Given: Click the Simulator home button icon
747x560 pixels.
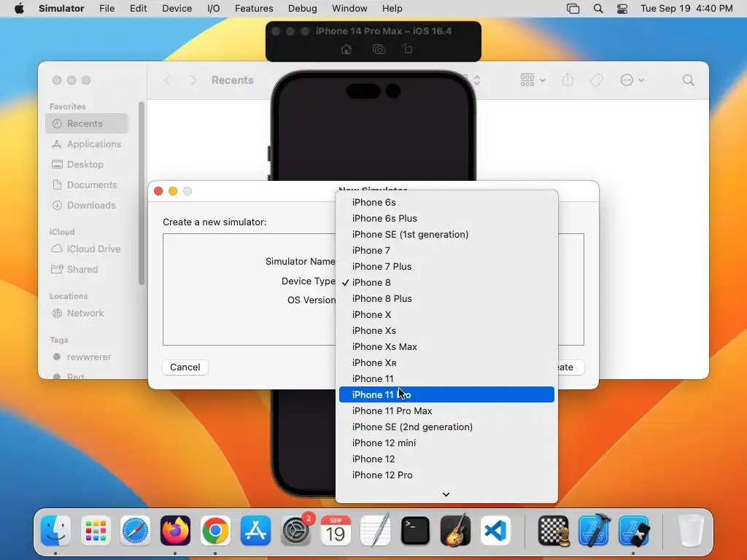Looking at the screenshot, I should tap(347, 49).
